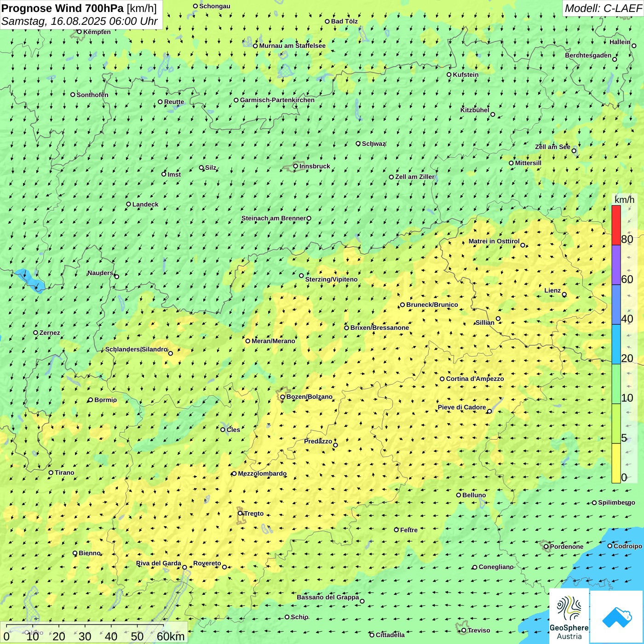This screenshot has width=644, height=644.
Task: Click the Murnau am Staffelsee label
Action: [292, 46]
